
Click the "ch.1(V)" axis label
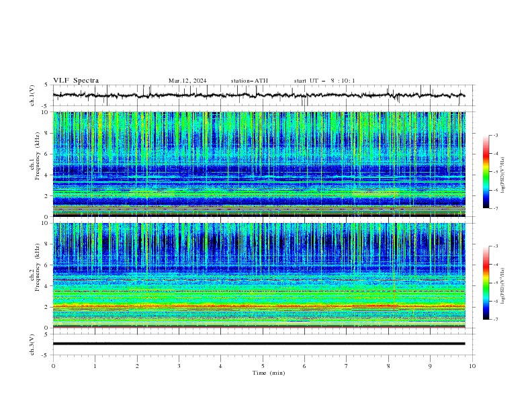coord(32,95)
